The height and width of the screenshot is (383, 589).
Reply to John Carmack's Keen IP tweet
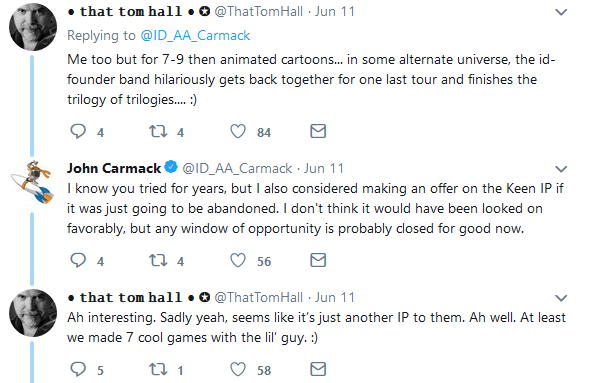78,260
